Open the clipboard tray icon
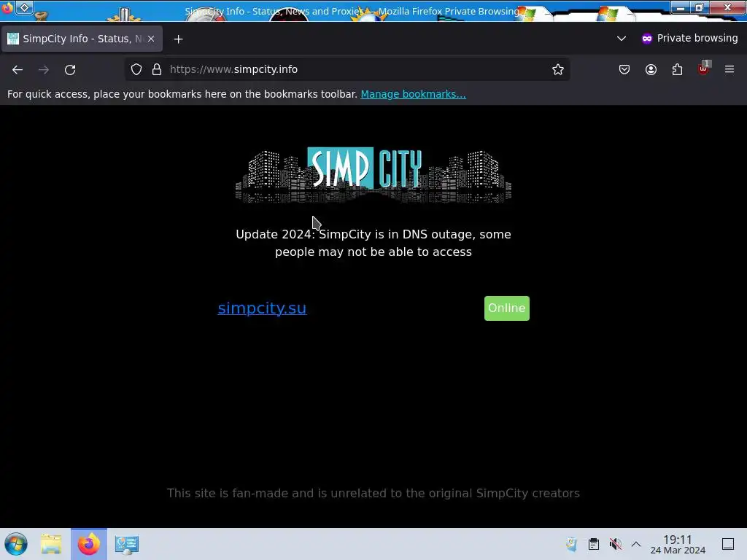747x560 pixels. pos(593,544)
